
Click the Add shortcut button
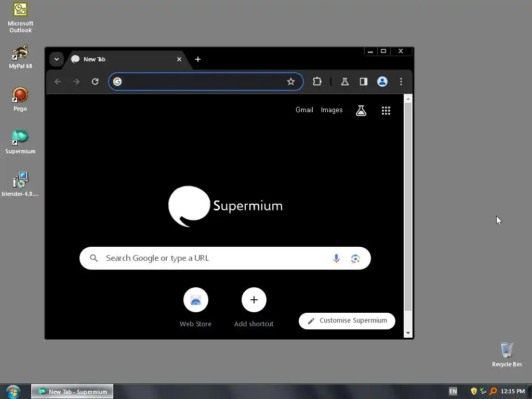(x=254, y=308)
